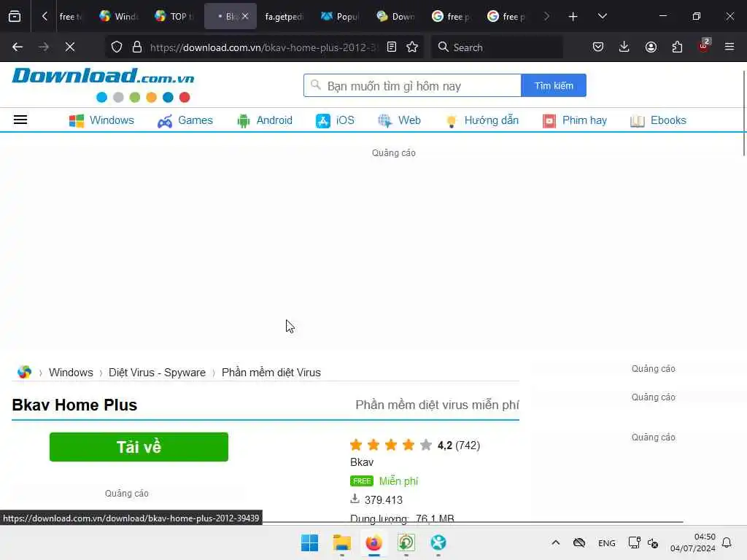Expand the list all tabs dropdown
Image resolution: width=747 pixels, height=560 pixels.
602,16
